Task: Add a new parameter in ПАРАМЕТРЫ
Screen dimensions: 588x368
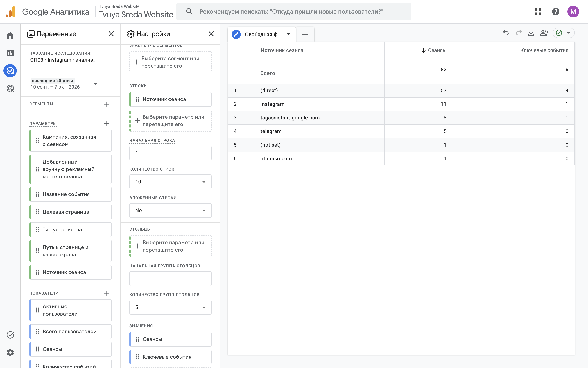Action: click(x=106, y=124)
